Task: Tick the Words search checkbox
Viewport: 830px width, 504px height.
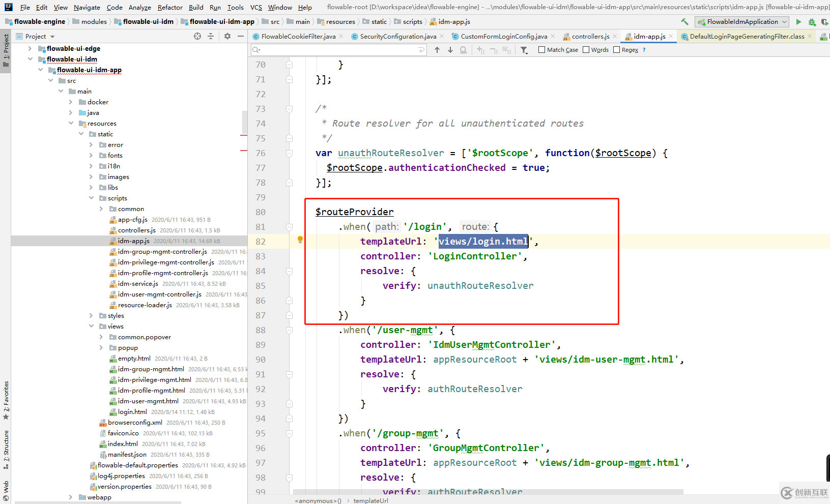Action: (586, 50)
